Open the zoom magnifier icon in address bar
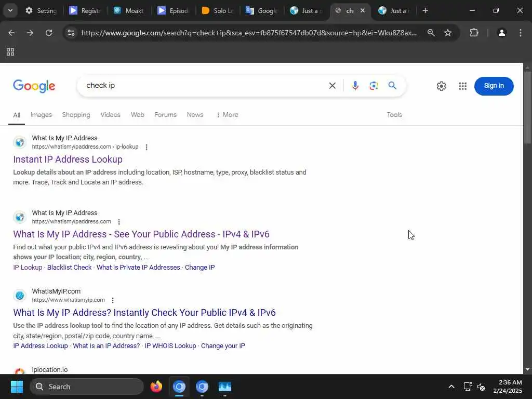This screenshot has width=532, height=399. pos(431,33)
